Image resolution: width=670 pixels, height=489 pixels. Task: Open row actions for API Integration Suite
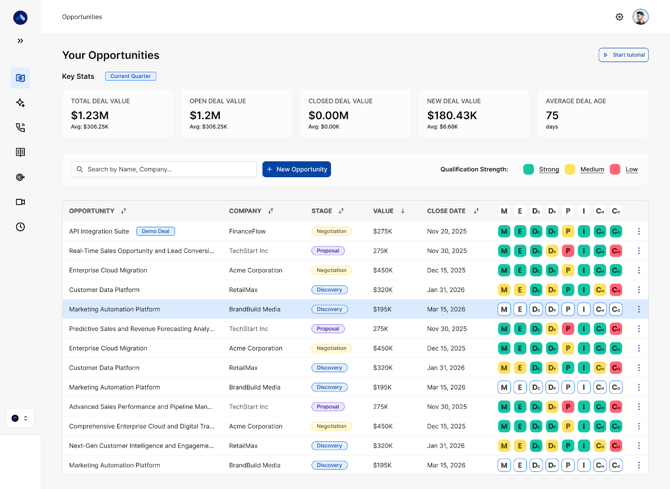(639, 231)
